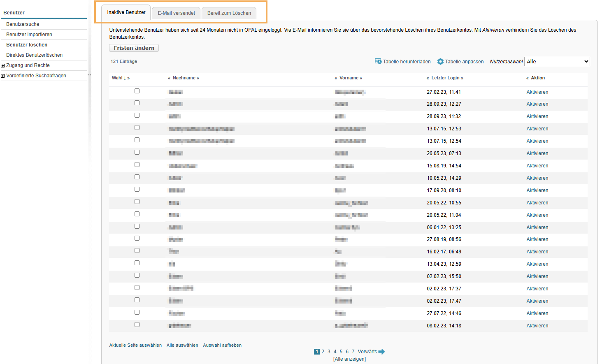The image size is (609, 364).
Task: Go to page 4 of the table
Action: click(x=335, y=351)
